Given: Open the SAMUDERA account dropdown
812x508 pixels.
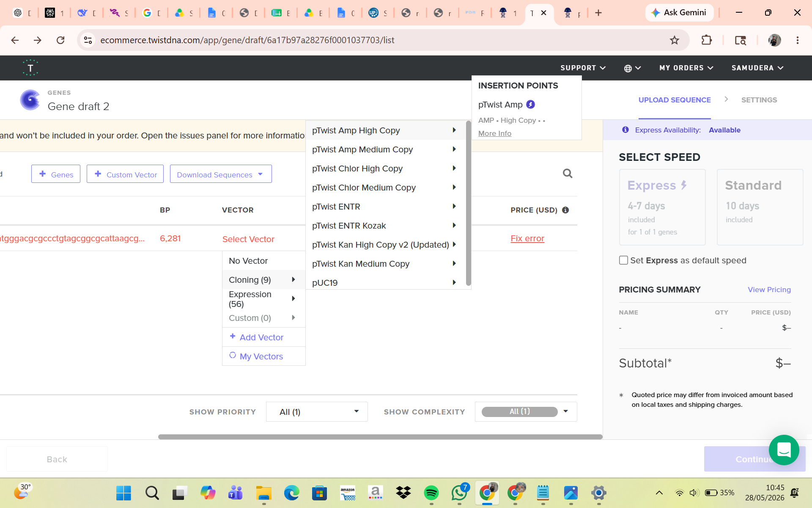Looking at the screenshot, I should coord(757,68).
